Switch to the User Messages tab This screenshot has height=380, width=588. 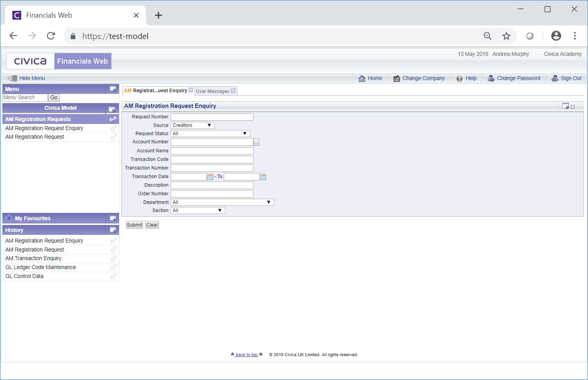pyautogui.click(x=213, y=91)
